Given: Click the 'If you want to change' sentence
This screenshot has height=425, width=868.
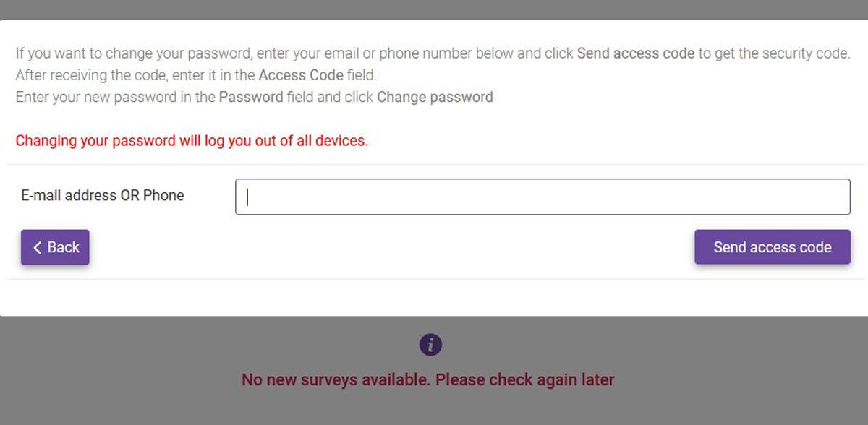Looking at the screenshot, I should [x=433, y=53].
